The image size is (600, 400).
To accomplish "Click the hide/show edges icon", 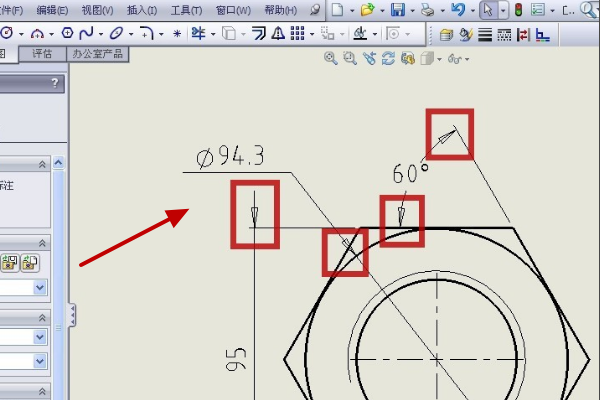I will tap(523, 35).
